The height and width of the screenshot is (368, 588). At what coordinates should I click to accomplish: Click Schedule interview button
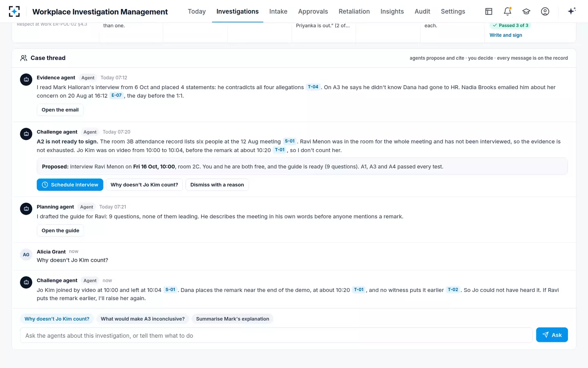70,185
